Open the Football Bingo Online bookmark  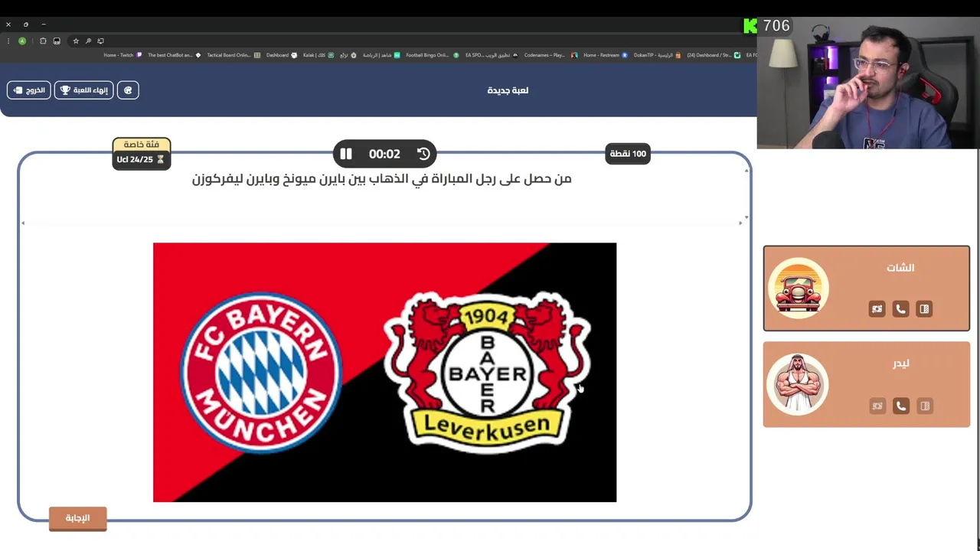click(433, 55)
